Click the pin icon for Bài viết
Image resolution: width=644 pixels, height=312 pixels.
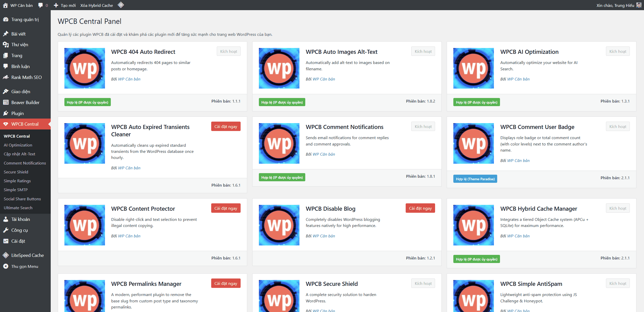point(6,34)
